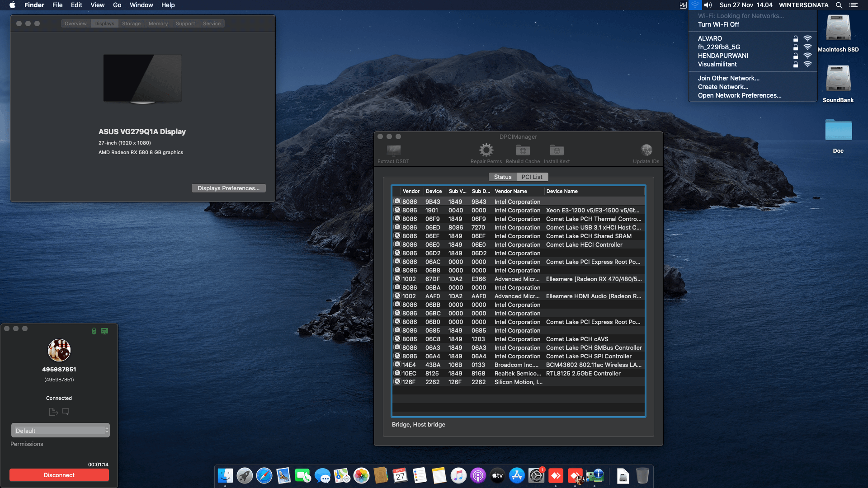
Task: Open the AnyDesk chat bubble icon
Action: coord(66,412)
